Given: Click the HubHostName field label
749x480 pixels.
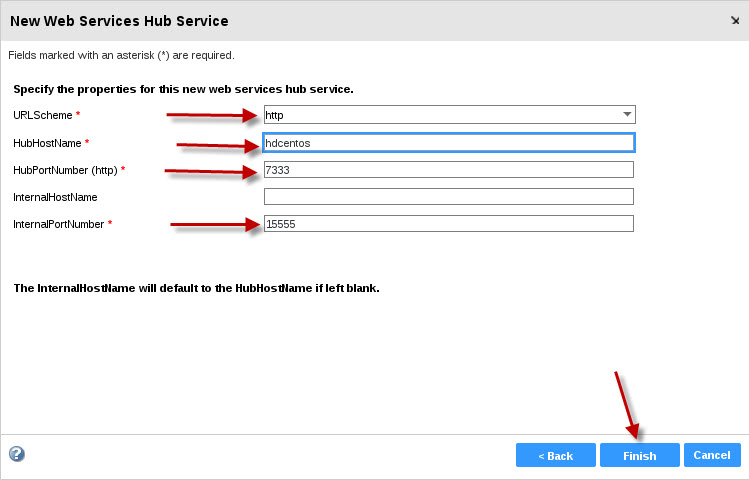Looking at the screenshot, I should point(47,143).
